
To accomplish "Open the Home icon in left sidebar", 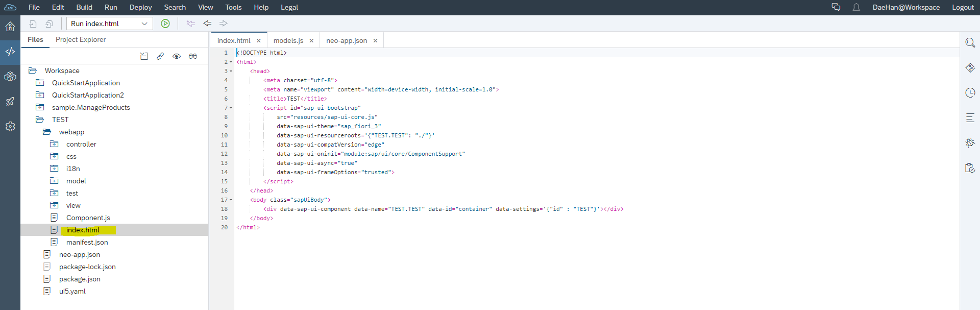I will tap(10, 27).
